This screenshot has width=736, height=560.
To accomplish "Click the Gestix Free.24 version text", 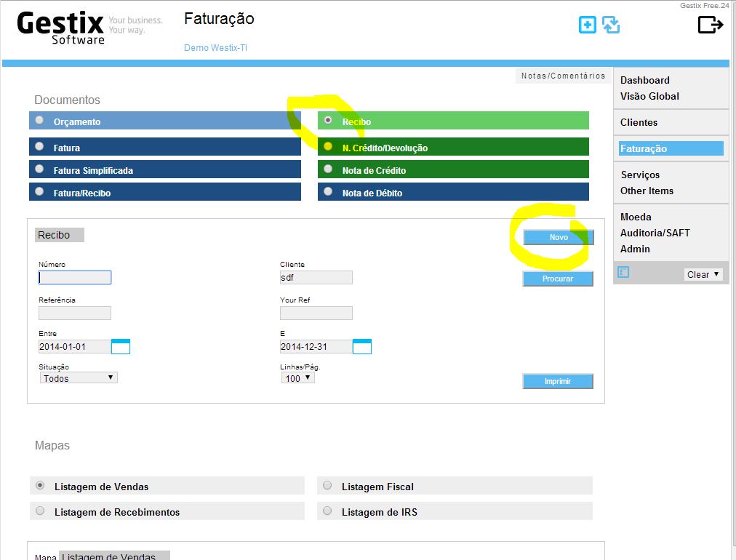I will coord(704,6).
